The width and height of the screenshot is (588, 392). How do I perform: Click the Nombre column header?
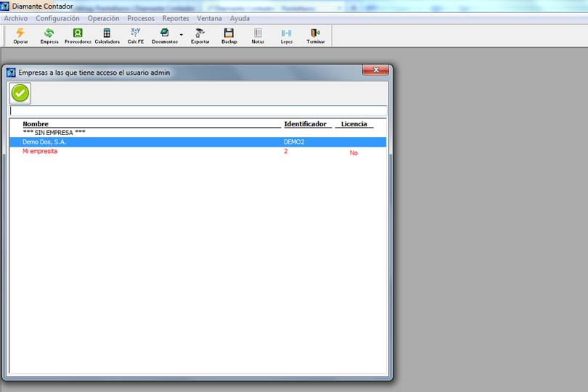(x=36, y=124)
